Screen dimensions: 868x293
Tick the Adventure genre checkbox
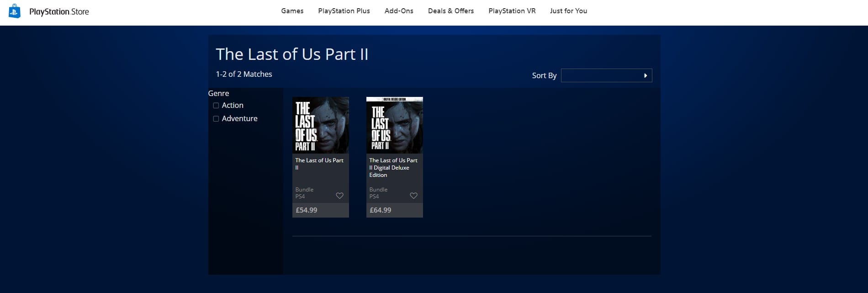point(216,119)
